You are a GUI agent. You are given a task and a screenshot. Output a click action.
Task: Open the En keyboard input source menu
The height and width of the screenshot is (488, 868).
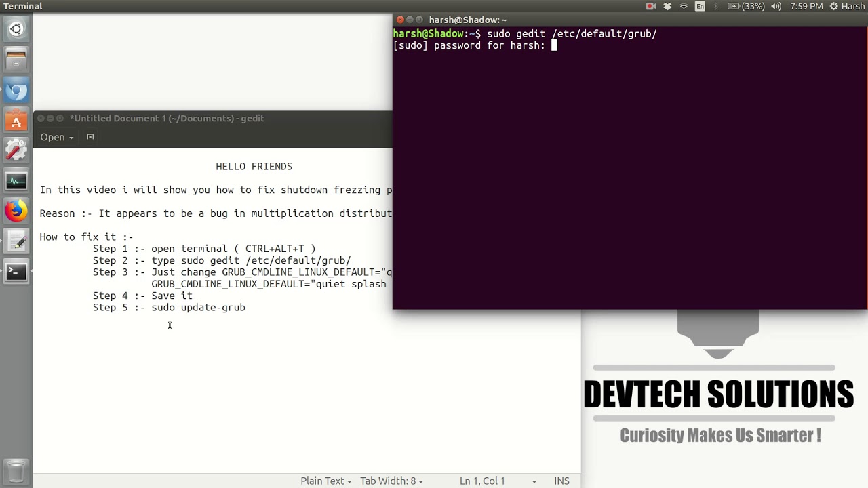pyautogui.click(x=700, y=6)
